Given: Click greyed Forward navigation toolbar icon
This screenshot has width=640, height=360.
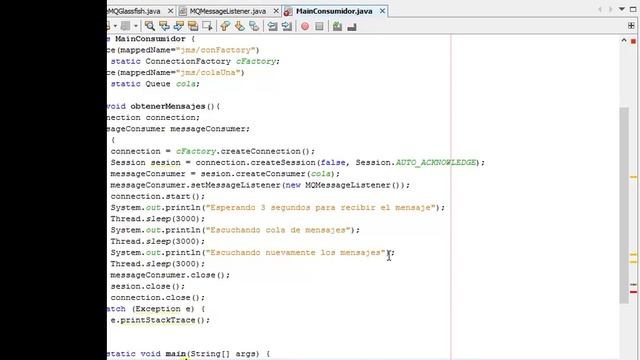Looking at the screenshot, I should point(125,26).
